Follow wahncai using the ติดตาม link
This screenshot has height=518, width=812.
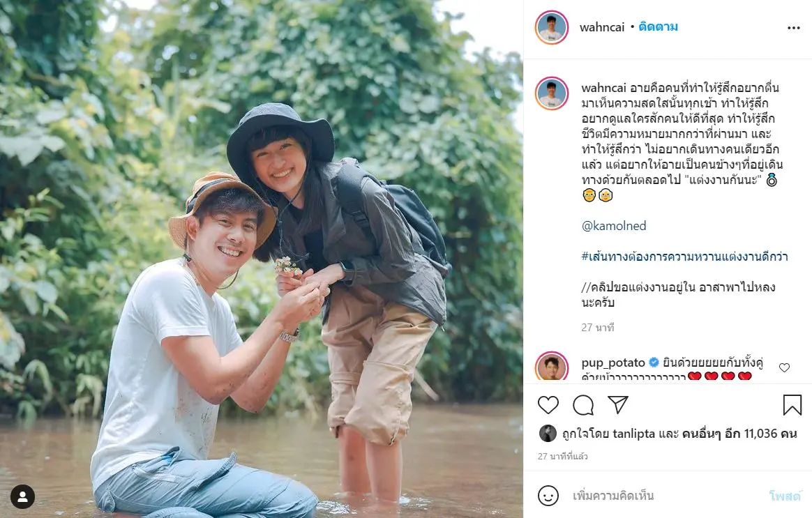[659, 27]
